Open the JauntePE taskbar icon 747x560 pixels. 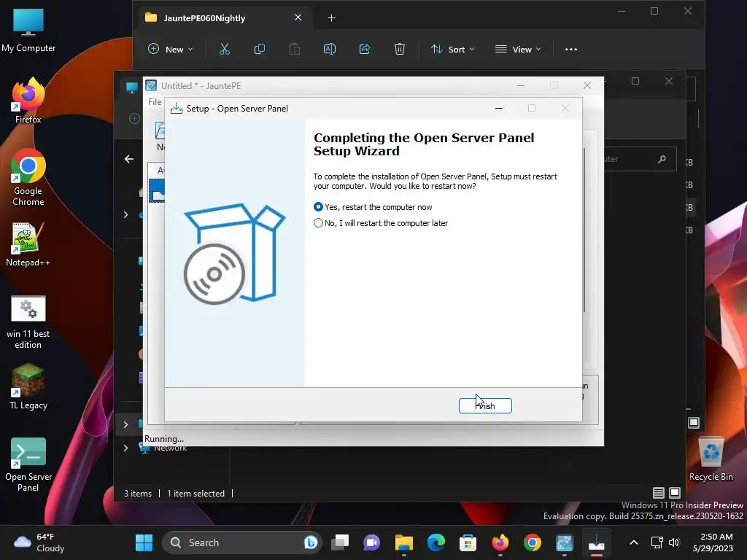[x=565, y=542]
